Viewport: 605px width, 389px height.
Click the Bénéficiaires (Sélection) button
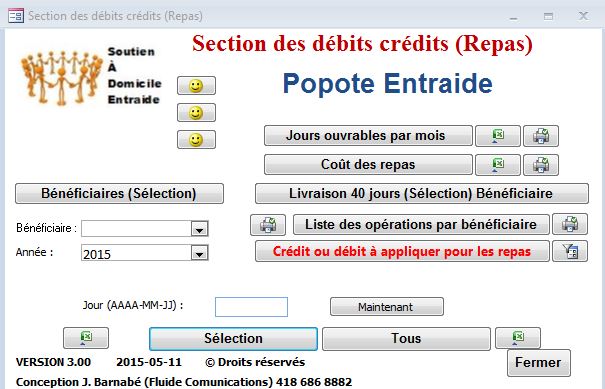pyautogui.click(x=119, y=193)
